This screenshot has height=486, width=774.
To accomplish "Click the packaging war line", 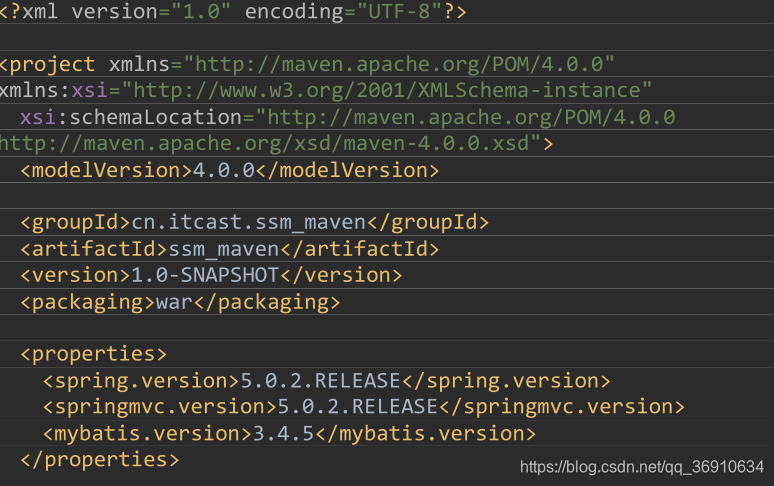I will 180,302.
